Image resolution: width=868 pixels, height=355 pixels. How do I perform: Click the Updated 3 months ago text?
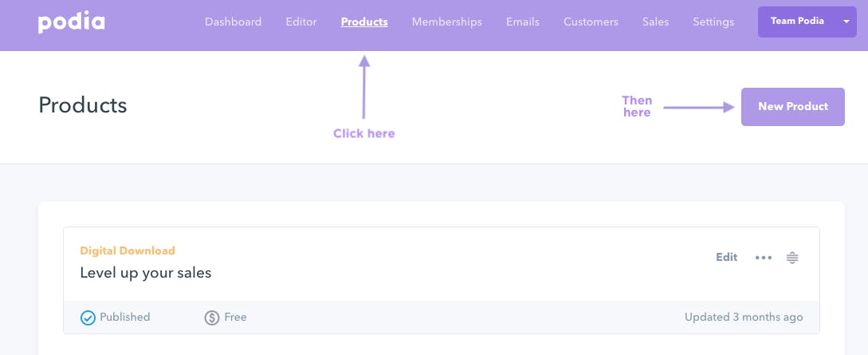point(744,318)
